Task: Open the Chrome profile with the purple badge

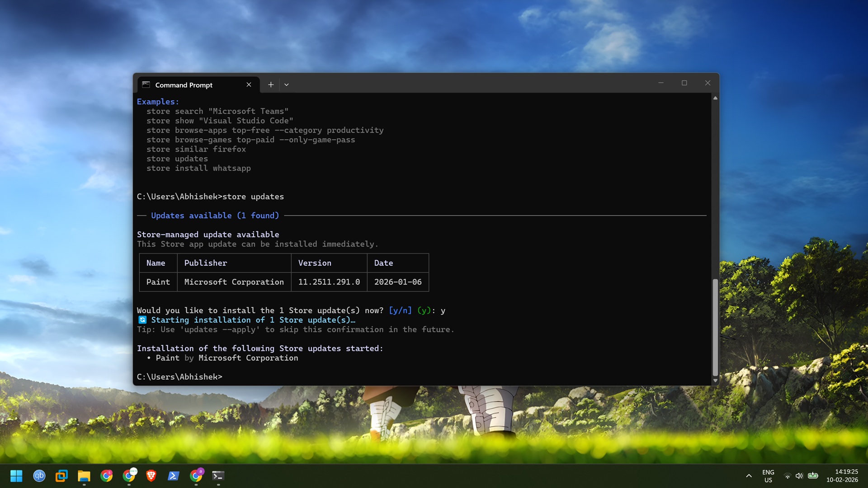Action: [x=196, y=476]
